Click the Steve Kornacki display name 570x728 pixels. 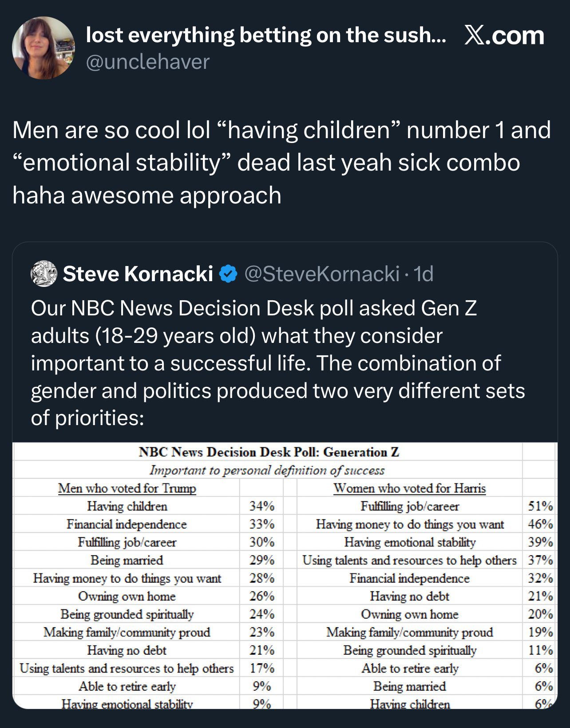138,274
